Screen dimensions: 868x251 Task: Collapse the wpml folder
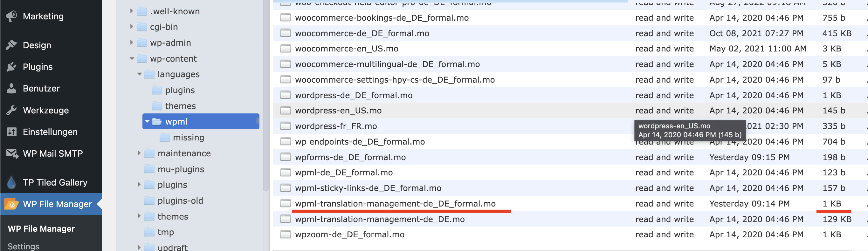[x=147, y=121]
